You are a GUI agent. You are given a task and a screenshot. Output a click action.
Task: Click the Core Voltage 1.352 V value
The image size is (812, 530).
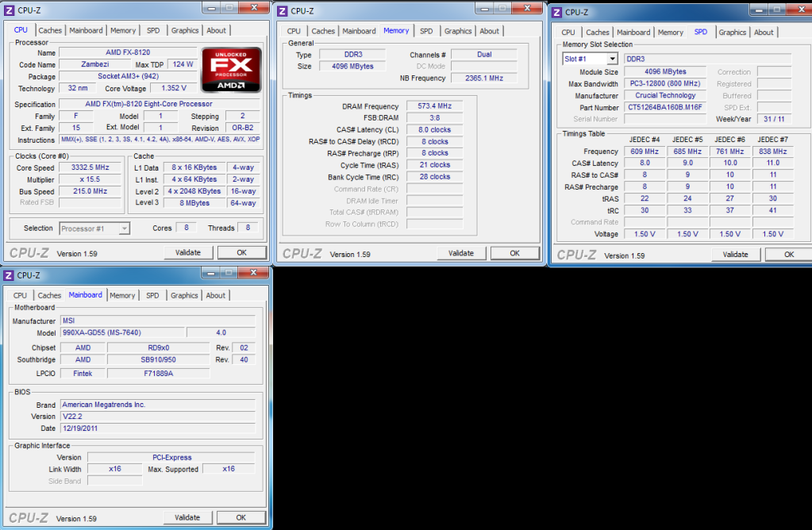[174, 88]
